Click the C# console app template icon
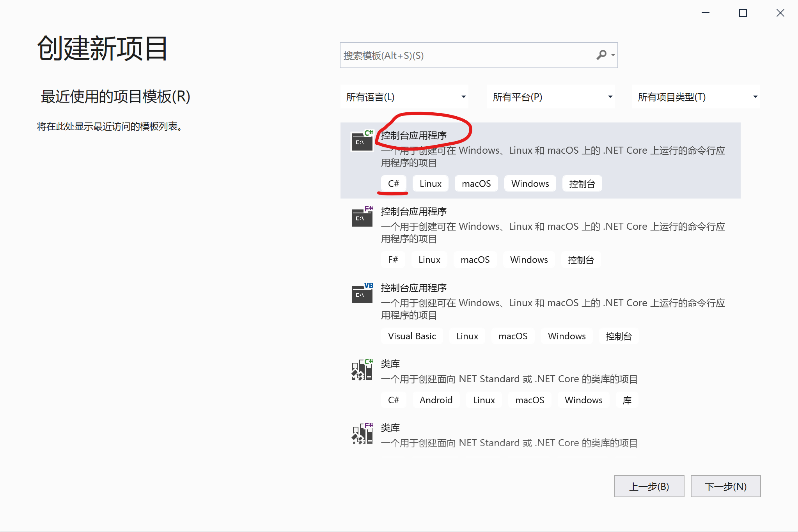 [362, 141]
